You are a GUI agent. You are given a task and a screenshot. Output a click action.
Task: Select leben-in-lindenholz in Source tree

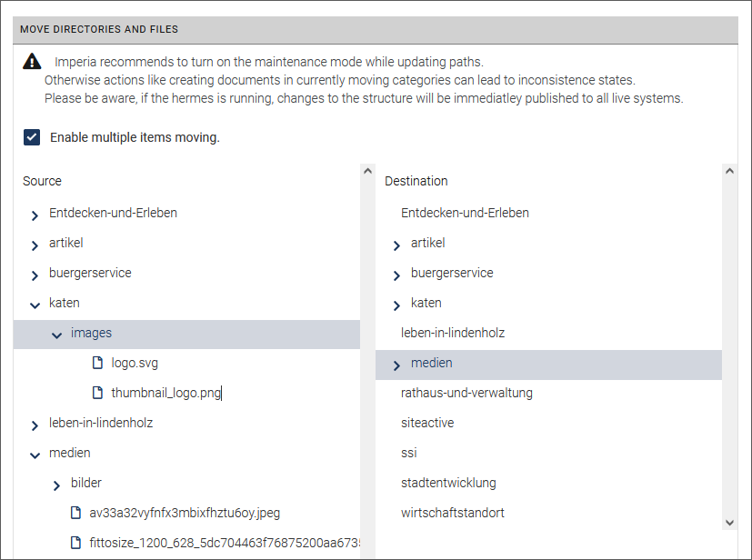pyautogui.click(x=101, y=423)
